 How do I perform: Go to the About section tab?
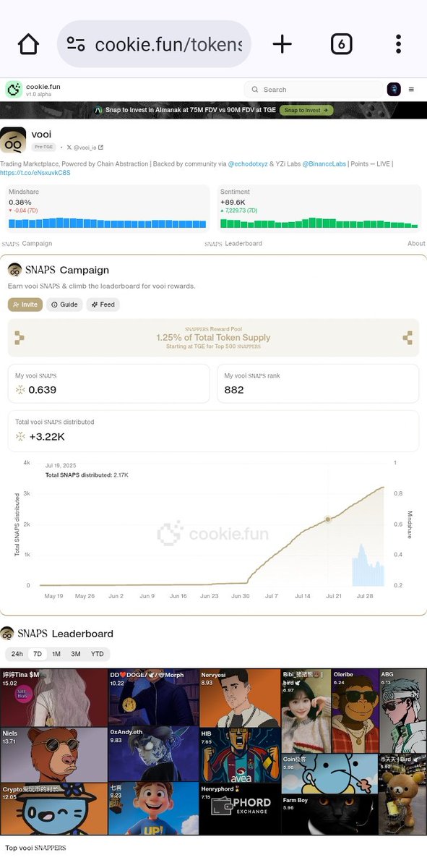pos(416,244)
